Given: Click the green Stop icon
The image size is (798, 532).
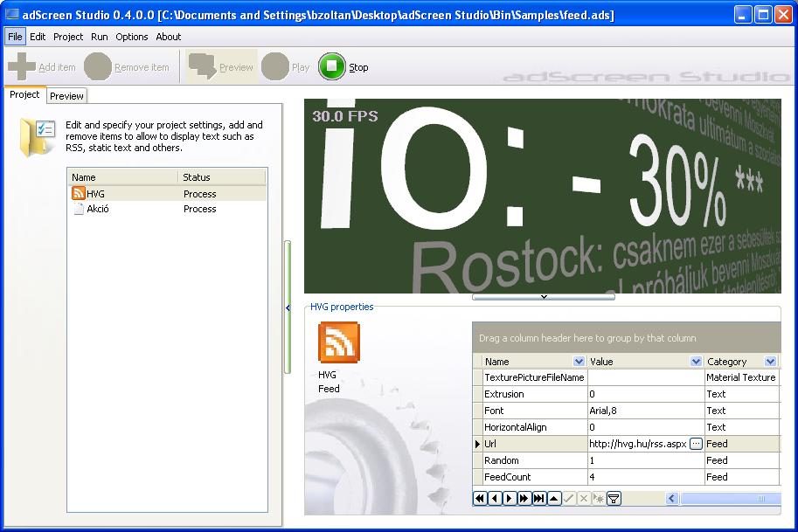Looking at the screenshot, I should pos(332,66).
